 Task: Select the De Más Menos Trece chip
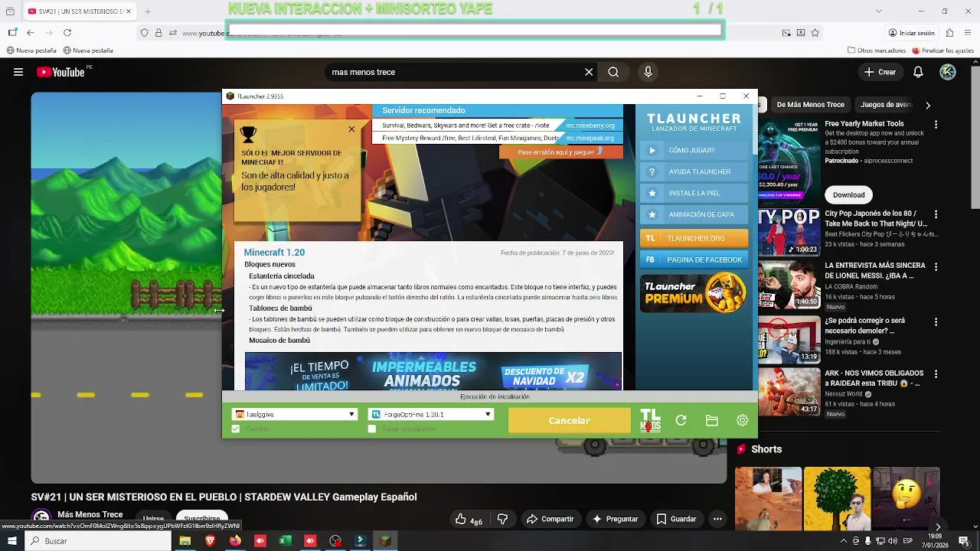tap(810, 105)
